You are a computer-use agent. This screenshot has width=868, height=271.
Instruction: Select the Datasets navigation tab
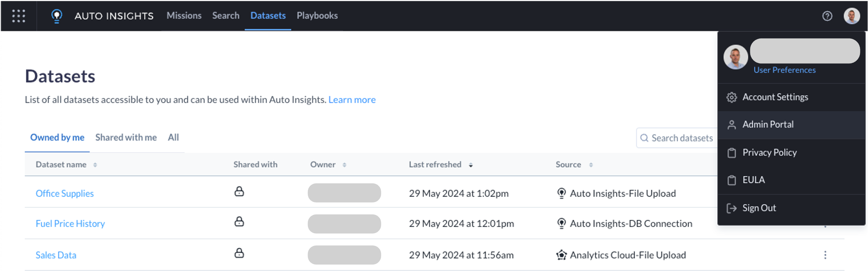(268, 16)
